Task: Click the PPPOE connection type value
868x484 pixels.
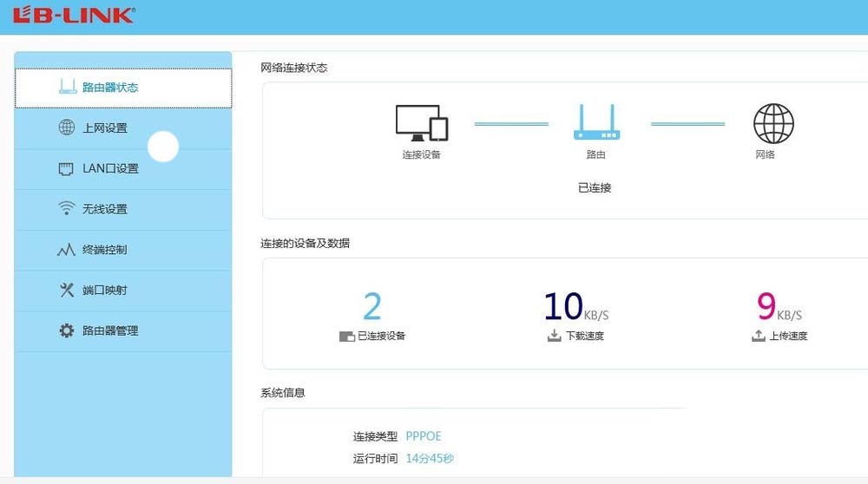Action: [424, 436]
